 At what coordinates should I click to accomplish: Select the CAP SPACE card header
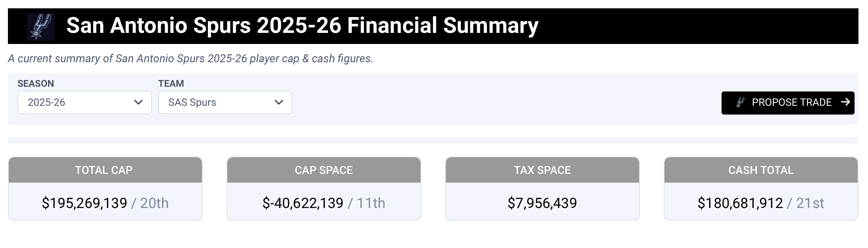324,170
